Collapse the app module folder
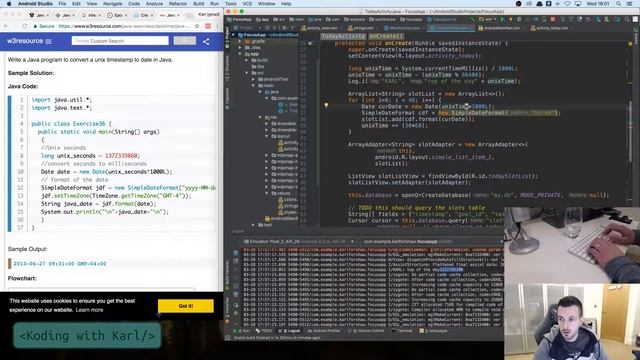Image resolution: width=640 pixels, height=360 pixels. pyautogui.click(x=240, y=54)
